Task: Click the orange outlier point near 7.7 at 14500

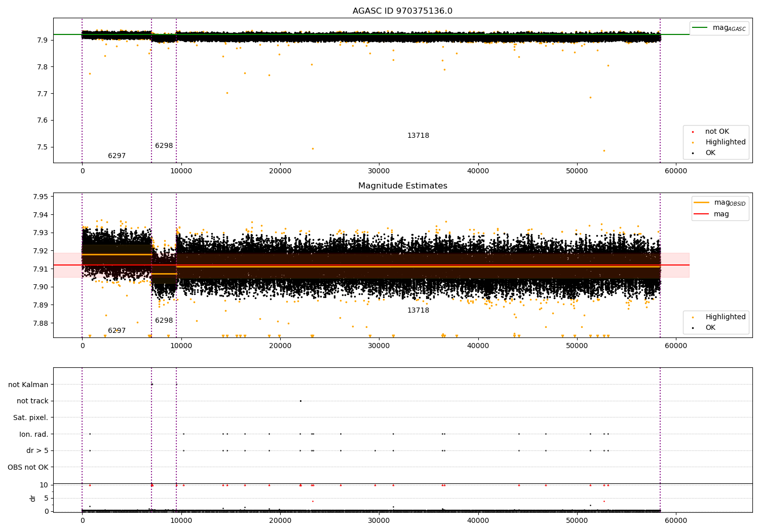Action: 227,93
